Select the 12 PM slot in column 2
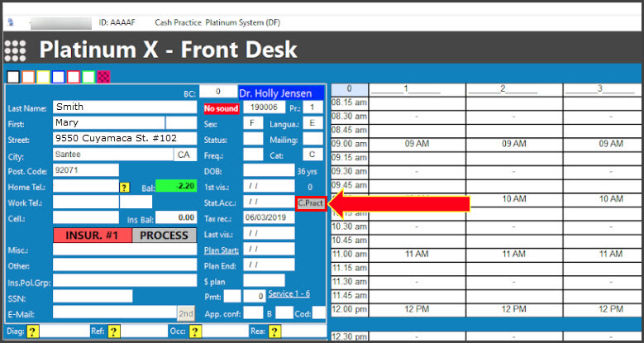 pos(514,309)
